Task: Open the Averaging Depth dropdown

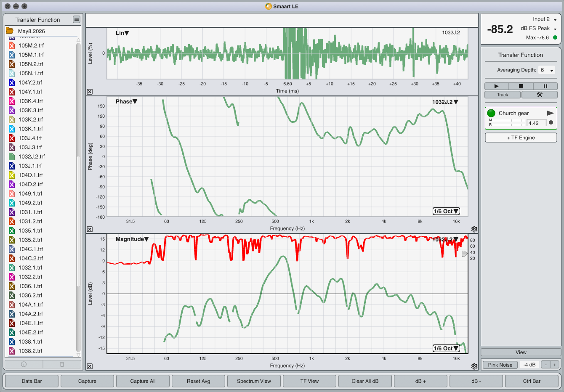Action: pyautogui.click(x=547, y=70)
